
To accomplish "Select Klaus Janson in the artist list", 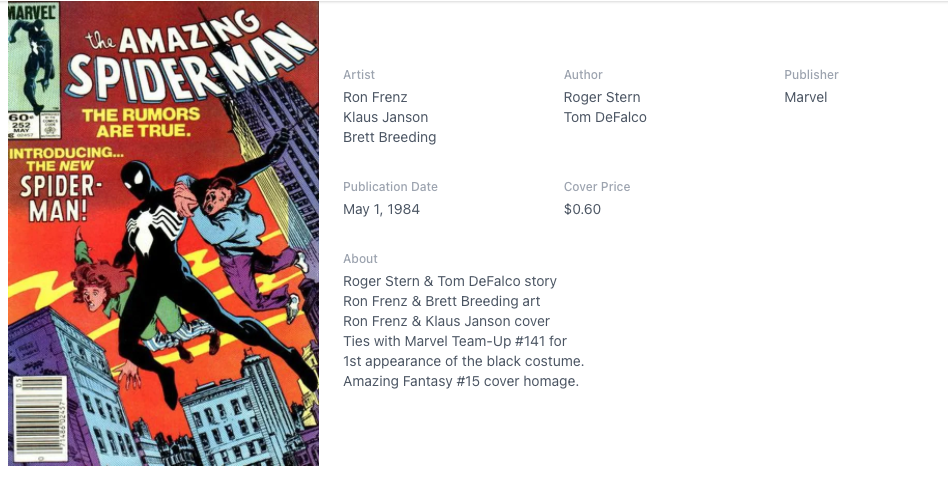I will pos(385,117).
